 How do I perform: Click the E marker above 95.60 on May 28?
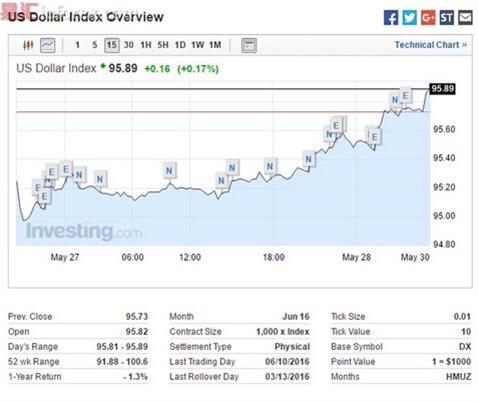(336, 125)
